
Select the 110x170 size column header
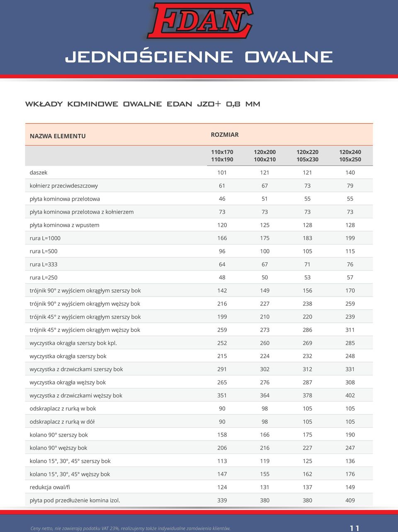[222, 155]
